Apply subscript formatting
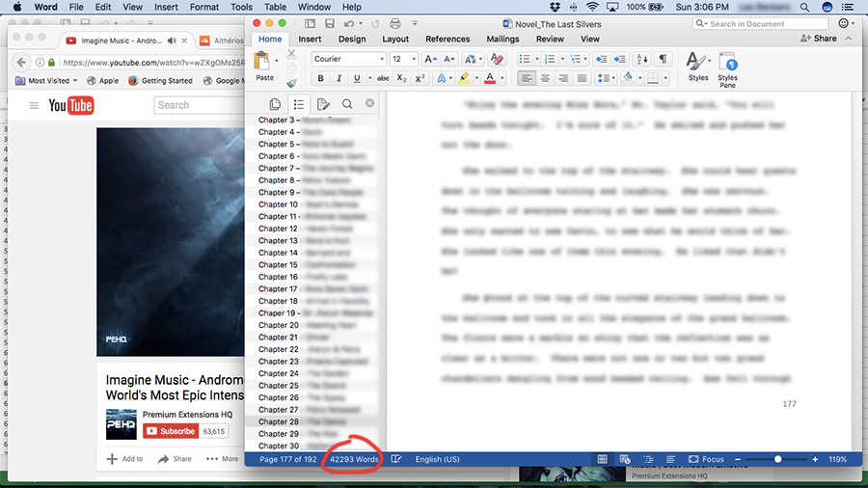 coord(401,78)
